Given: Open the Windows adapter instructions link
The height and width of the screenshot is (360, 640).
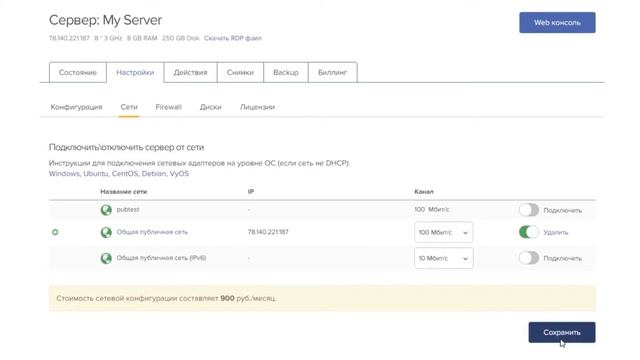Looking at the screenshot, I should [x=64, y=173].
